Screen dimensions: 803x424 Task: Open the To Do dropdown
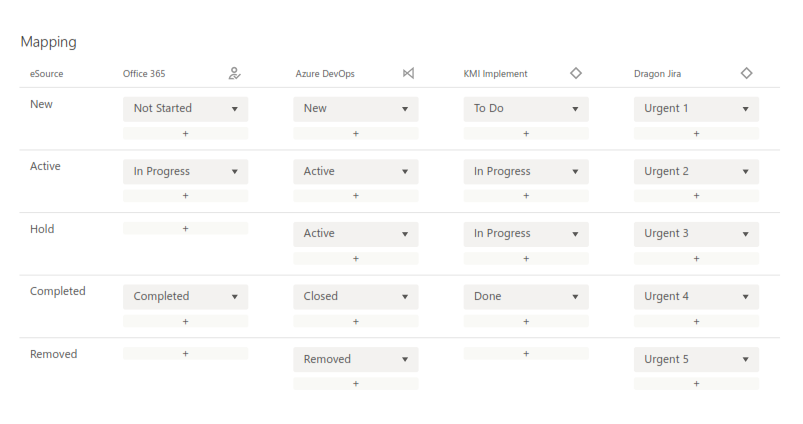(x=526, y=108)
